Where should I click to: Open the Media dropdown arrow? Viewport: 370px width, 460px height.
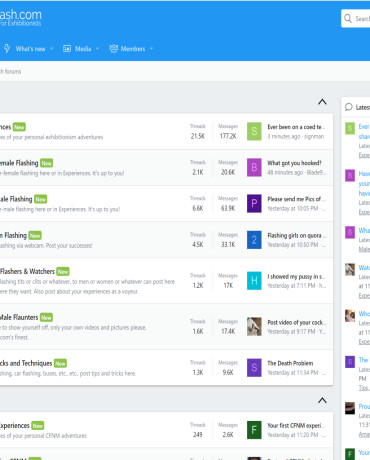coord(97,49)
